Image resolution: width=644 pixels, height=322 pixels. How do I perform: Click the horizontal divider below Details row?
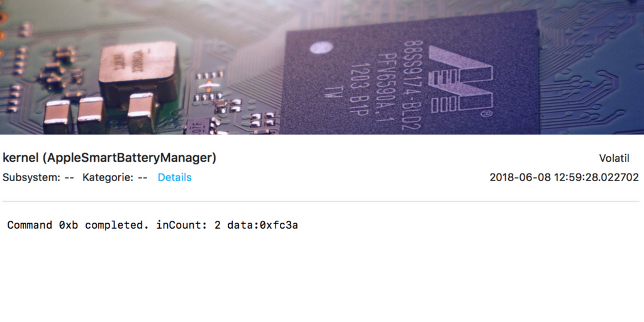tap(321, 201)
